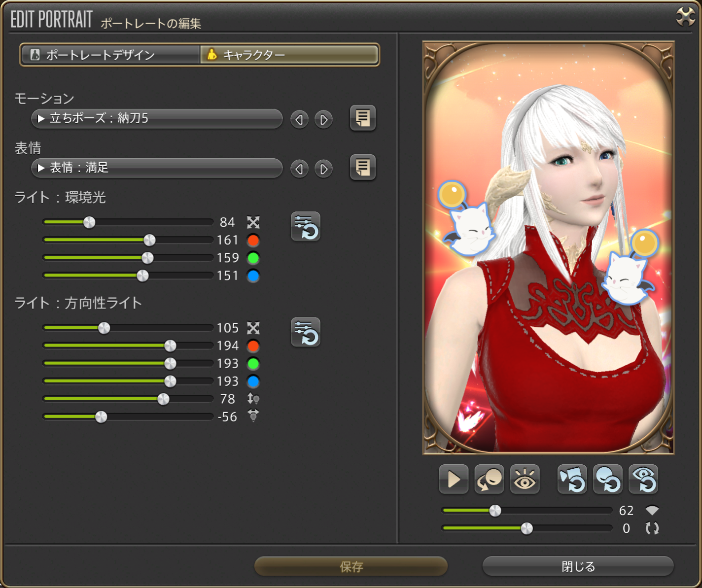Adjust directional light blue slider at 193
This screenshot has width=702, height=588.
[x=128, y=381]
